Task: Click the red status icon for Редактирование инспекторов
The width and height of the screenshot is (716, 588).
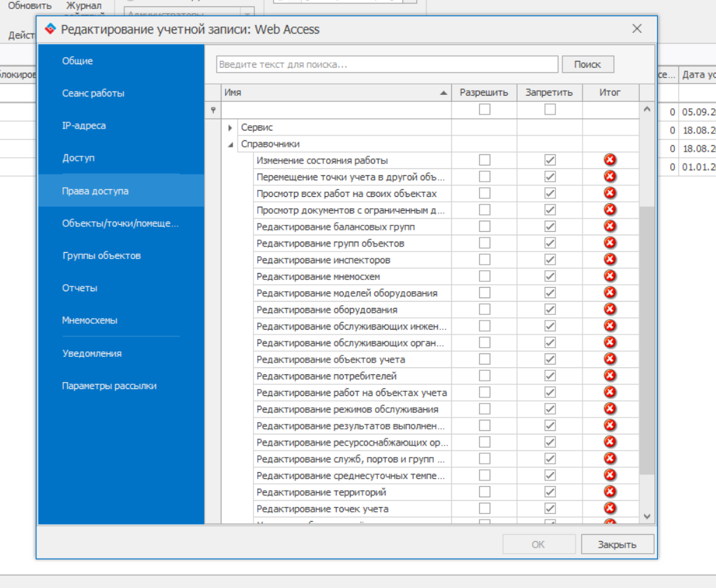Action: (610, 259)
